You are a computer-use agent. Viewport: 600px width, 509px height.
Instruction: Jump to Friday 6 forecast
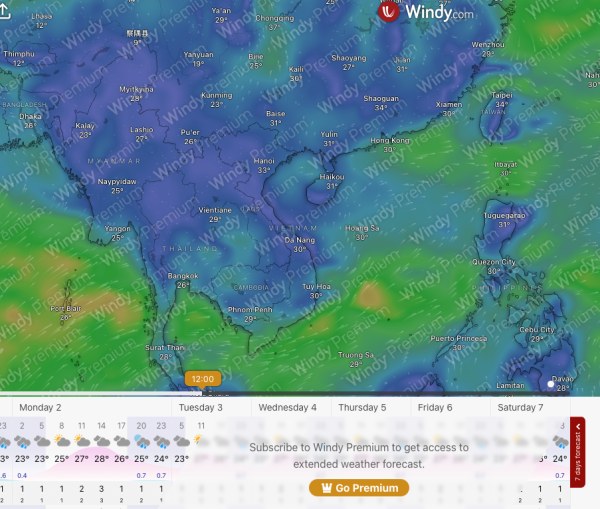(435, 408)
